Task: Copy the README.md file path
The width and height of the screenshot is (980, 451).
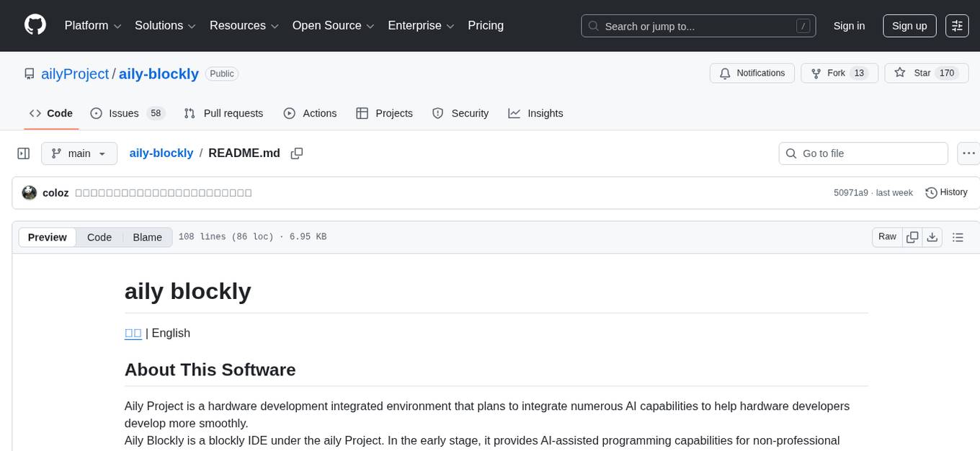Action: click(x=296, y=153)
